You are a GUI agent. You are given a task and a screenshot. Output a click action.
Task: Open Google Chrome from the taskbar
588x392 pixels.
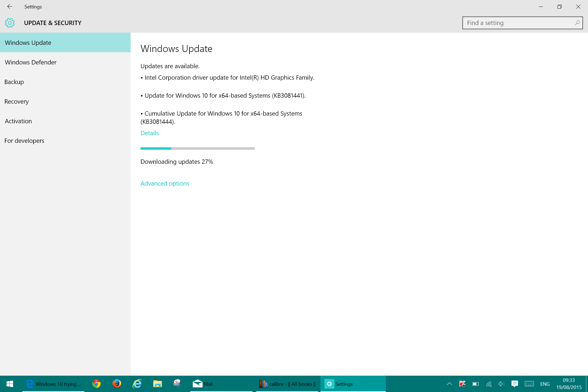point(96,384)
